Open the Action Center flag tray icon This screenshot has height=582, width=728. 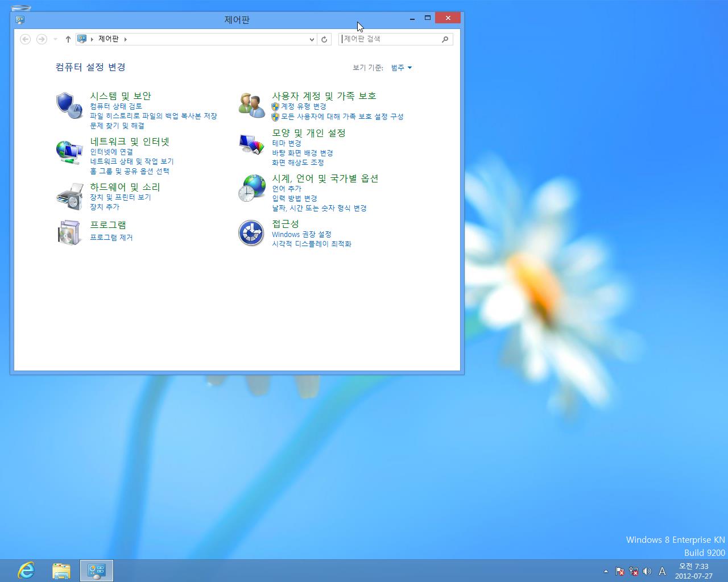point(620,571)
